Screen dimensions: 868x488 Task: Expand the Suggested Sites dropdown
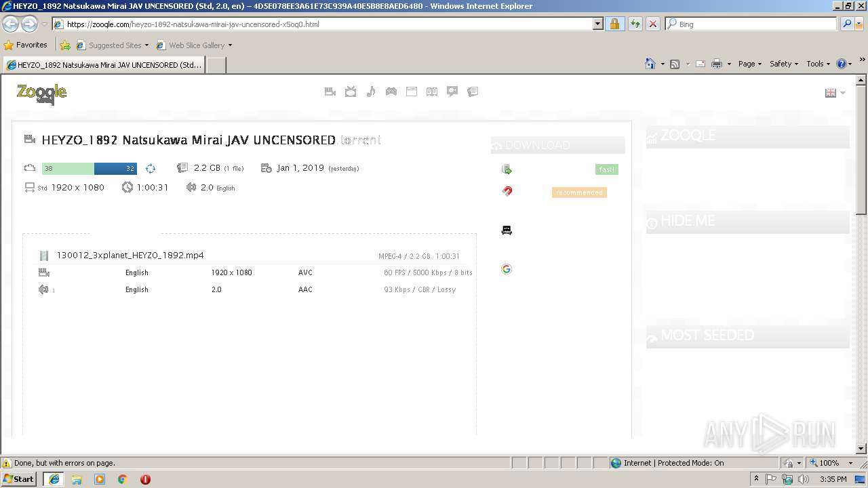coord(146,45)
